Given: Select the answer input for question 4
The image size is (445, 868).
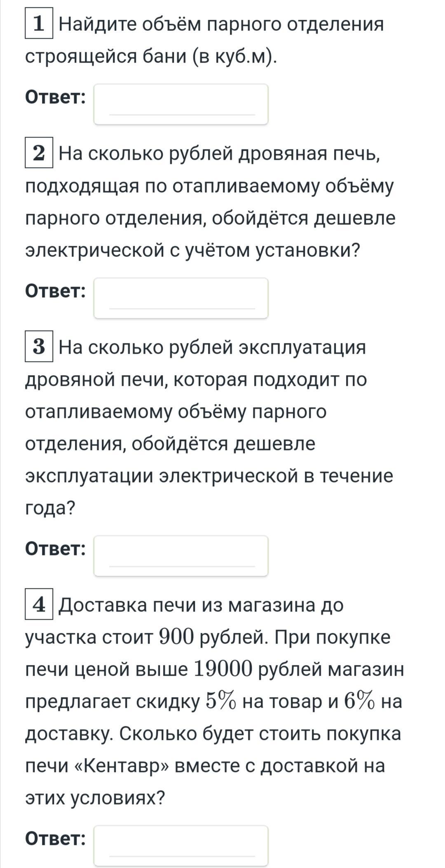Looking at the screenshot, I should 181,846.
